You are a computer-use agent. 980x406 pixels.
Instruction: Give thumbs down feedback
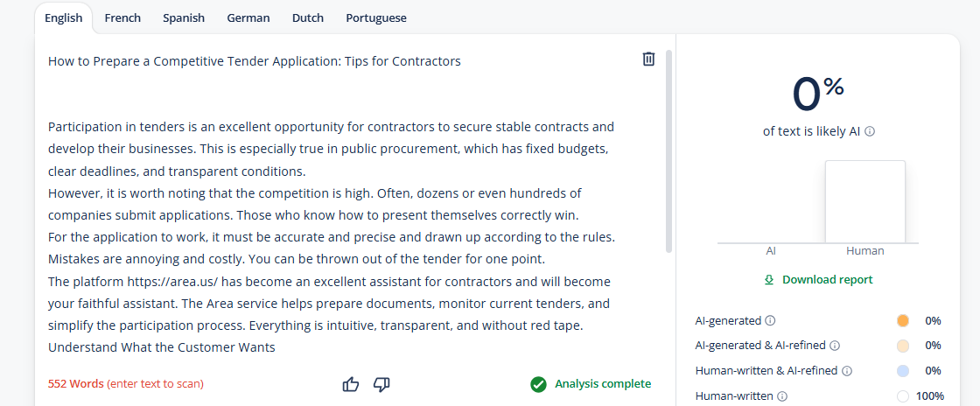pyautogui.click(x=381, y=384)
